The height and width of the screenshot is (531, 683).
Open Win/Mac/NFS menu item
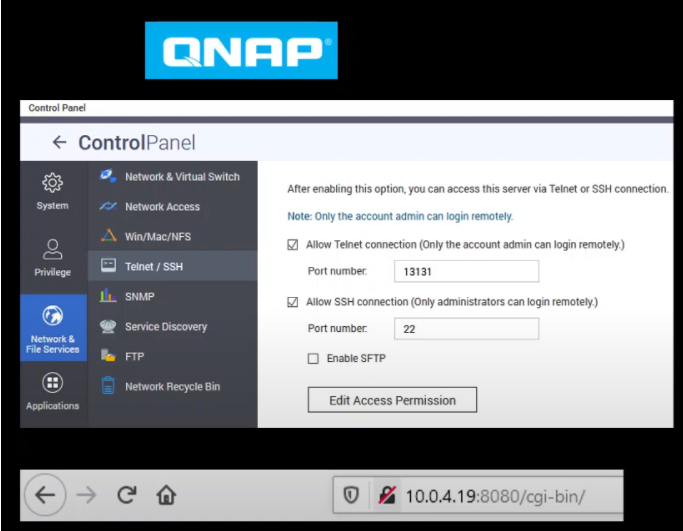173,236
